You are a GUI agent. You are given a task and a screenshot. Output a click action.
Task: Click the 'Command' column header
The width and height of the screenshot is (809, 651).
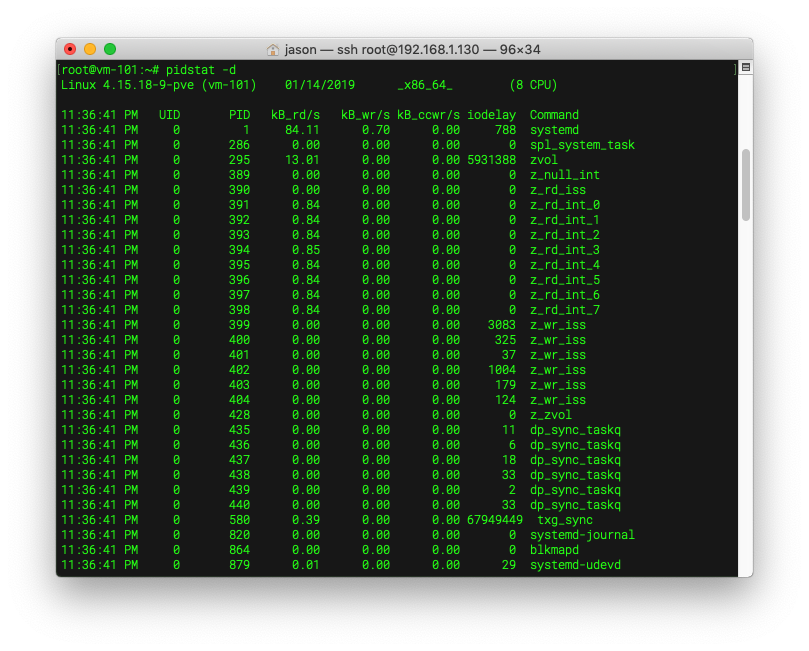point(554,115)
